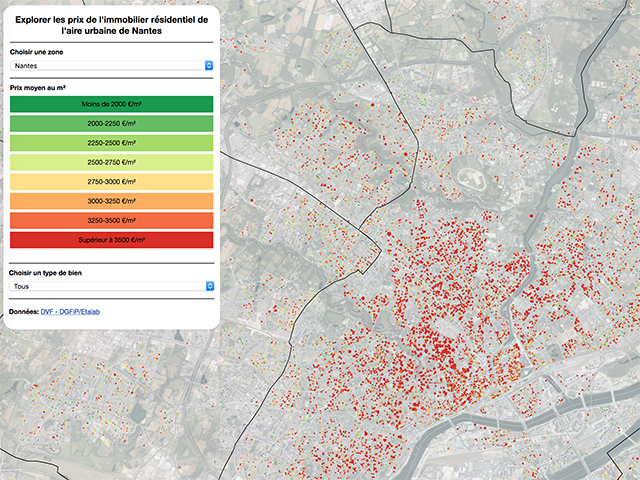Select the Moins de 2000 €/m² legend swatch

tap(110, 104)
